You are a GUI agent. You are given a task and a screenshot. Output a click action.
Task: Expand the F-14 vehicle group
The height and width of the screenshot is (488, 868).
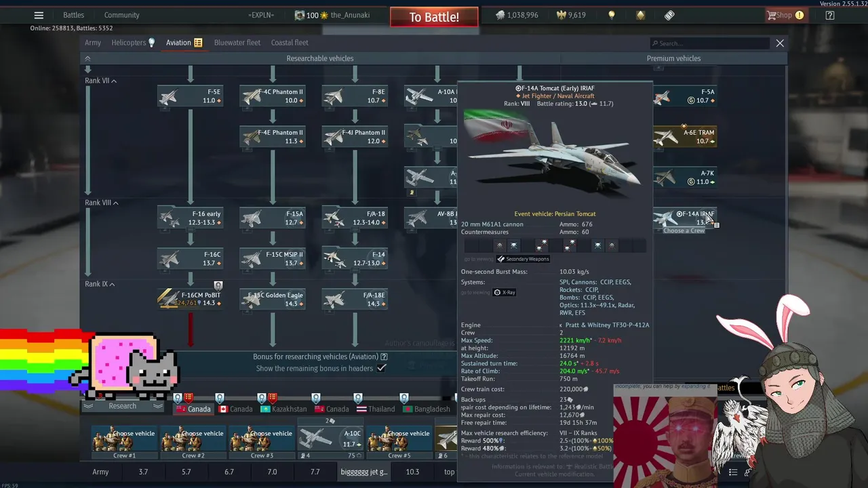pyautogui.click(x=355, y=258)
